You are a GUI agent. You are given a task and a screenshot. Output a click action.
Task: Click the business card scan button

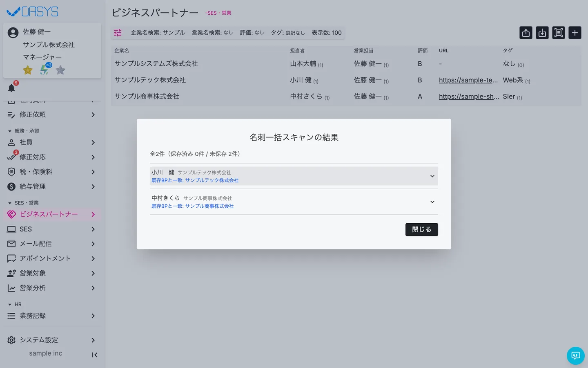pyautogui.click(x=559, y=33)
